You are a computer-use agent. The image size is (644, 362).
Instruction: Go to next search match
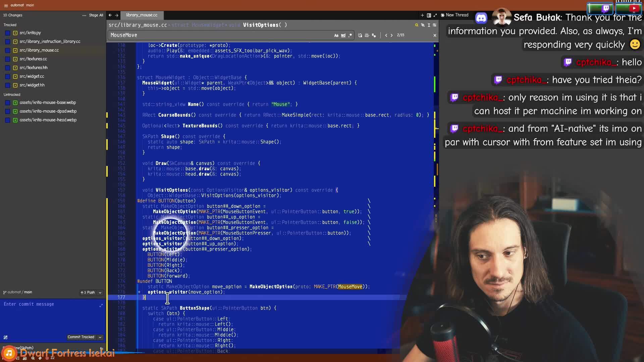[x=391, y=35]
